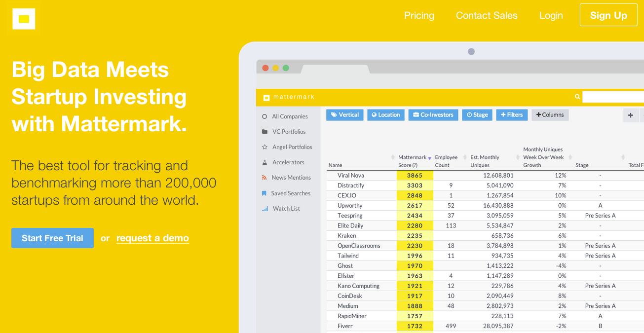Open the Medium company row

click(485, 306)
